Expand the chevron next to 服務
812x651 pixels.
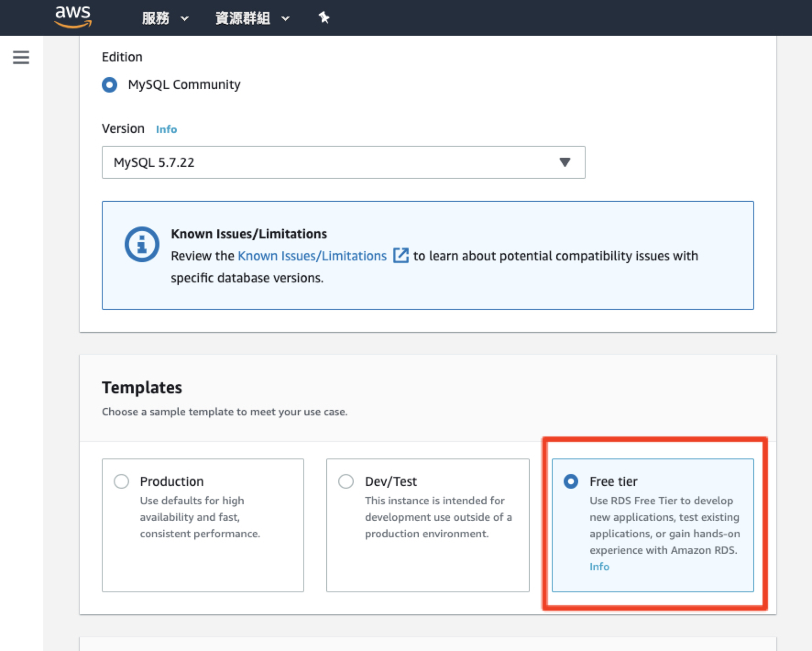tap(185, 19)
